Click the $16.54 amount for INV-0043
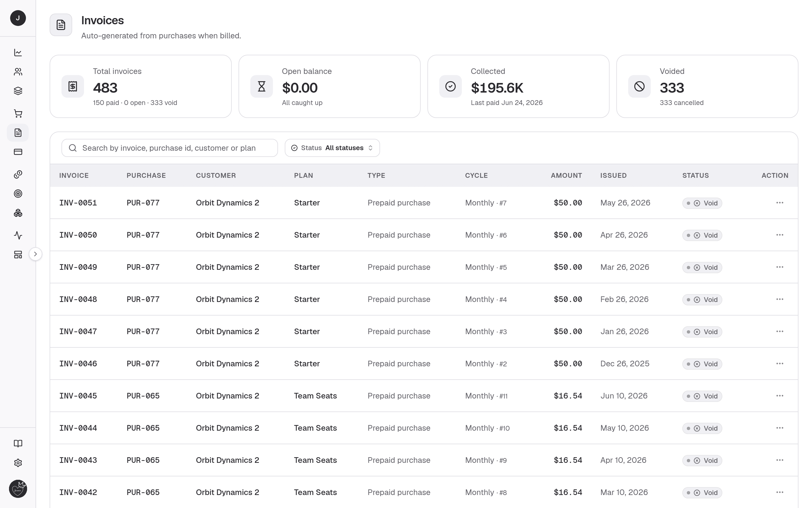Viewport: 812px width, 508px height. tap(568, 460)
